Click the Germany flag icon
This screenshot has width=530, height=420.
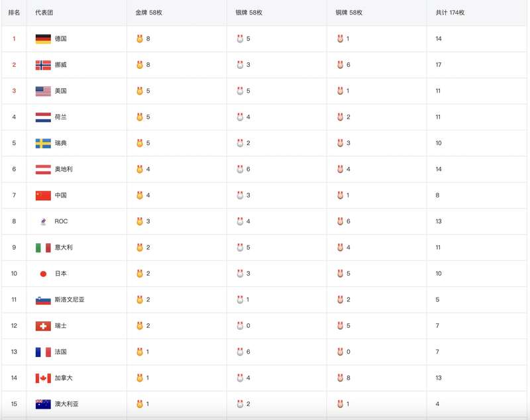[43, 39]
